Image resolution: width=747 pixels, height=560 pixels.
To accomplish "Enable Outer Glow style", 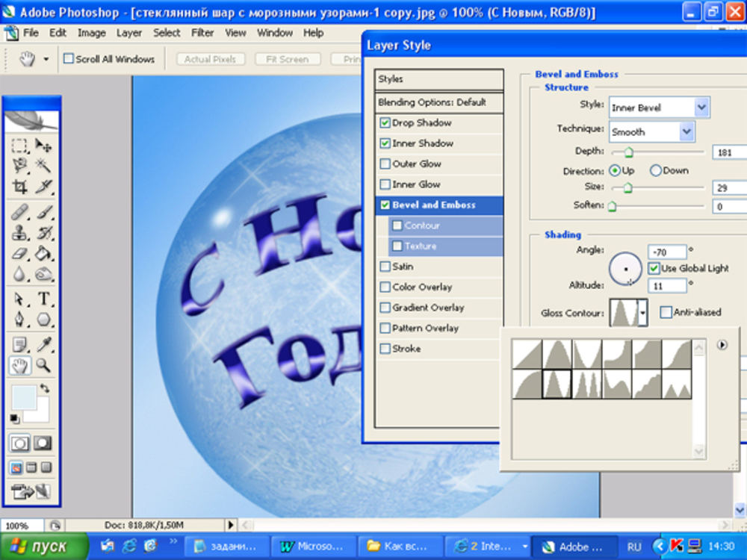I will (x=385, y=164).
